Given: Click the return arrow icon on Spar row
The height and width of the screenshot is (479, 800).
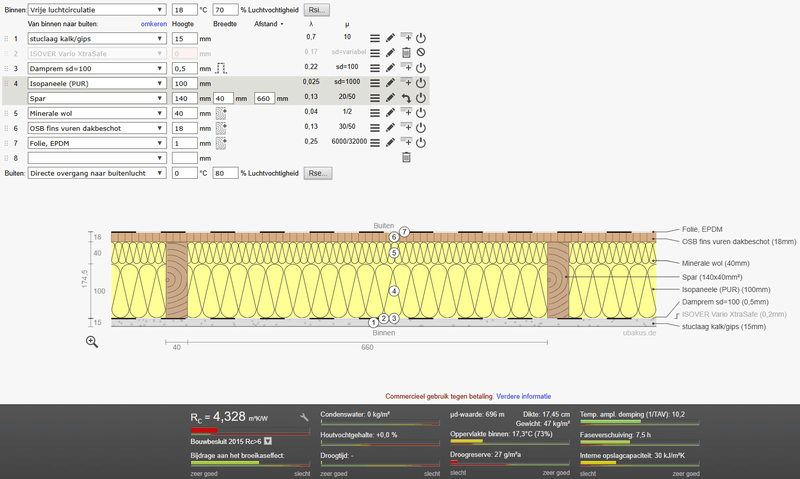Looking at the screenshot, I should [x=406, y=98].
